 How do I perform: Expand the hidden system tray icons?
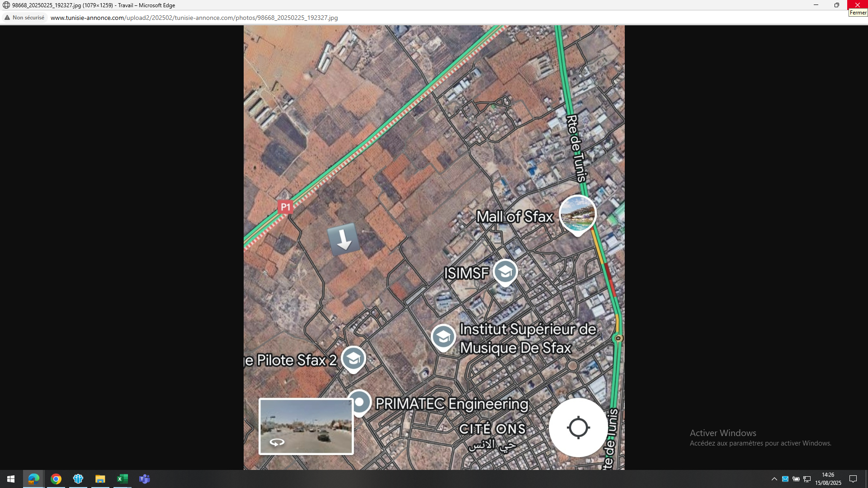(x=774, y=479)
